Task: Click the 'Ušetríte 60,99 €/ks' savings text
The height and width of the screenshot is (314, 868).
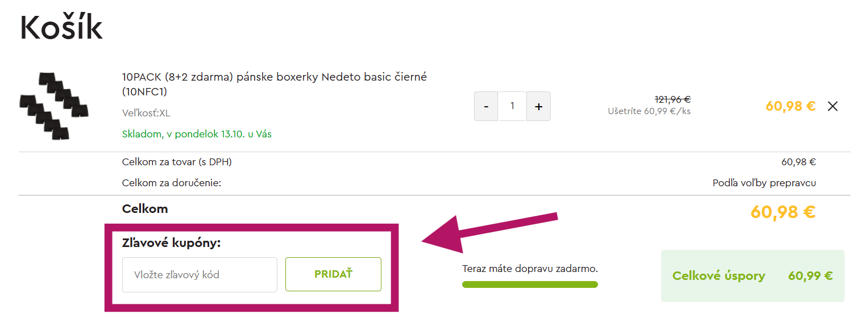Action: [649, 111]
